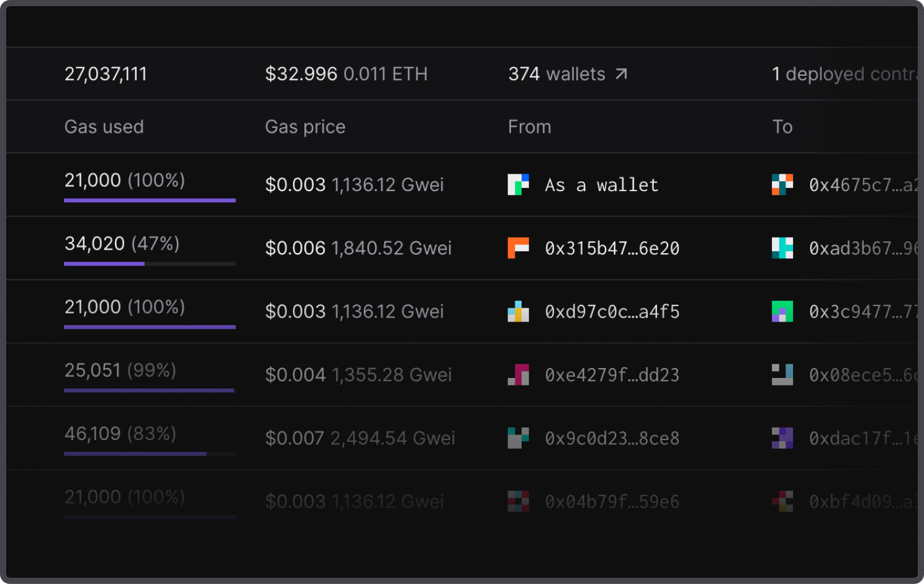Open the 374 wallets link
The image size is (924, 584).
tap(556, 74)
